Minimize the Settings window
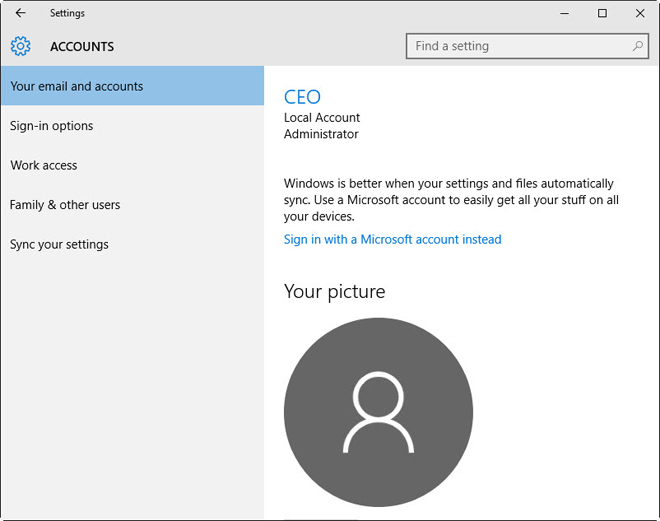Viewport: 660px width, 521px height. [x=566, y=13]
